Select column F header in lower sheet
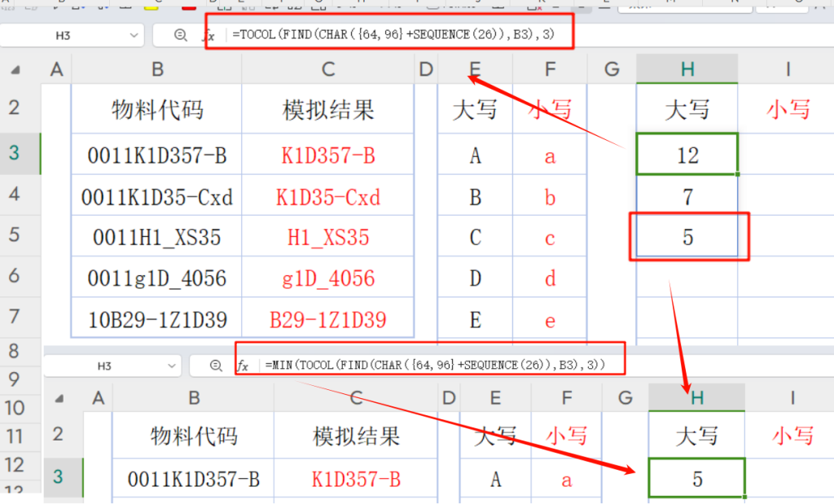The image size is (834, 504). point(567,397)
